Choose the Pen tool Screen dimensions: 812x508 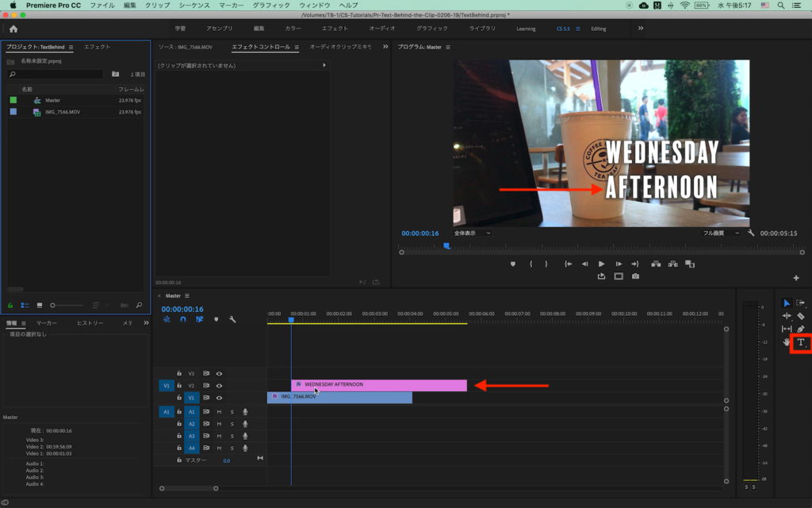(800, 329)
